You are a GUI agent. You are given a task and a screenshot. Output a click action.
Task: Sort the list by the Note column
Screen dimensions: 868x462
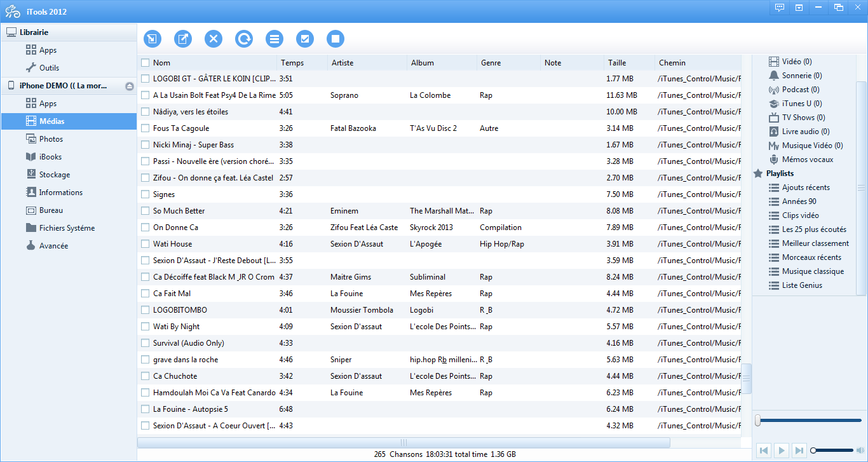coord(572,63)
